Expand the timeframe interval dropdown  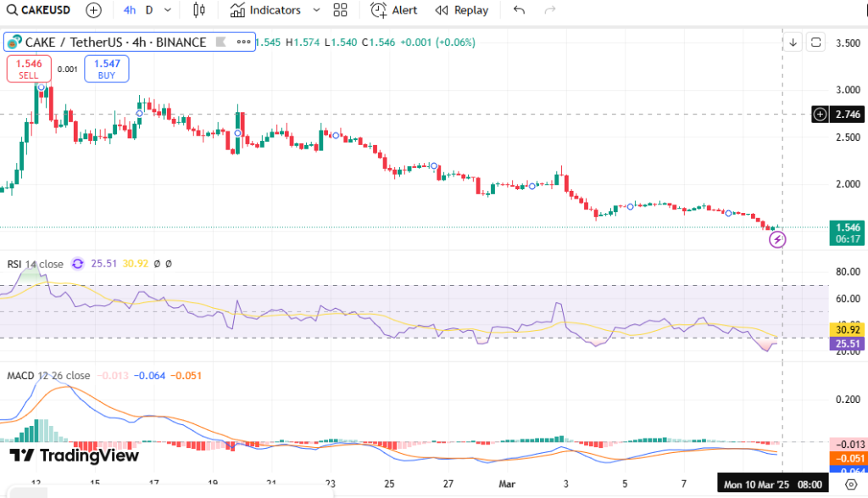168,10
